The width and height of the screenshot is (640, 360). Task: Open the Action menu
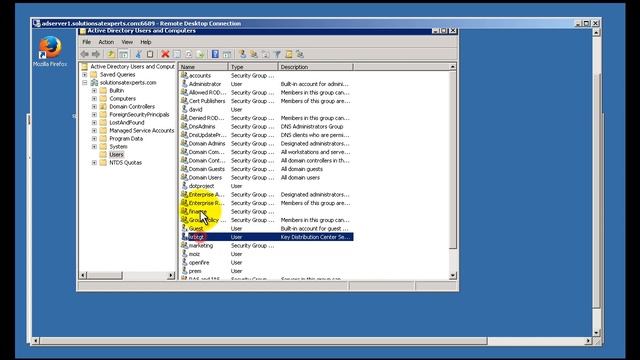click(x=106, y=42)
